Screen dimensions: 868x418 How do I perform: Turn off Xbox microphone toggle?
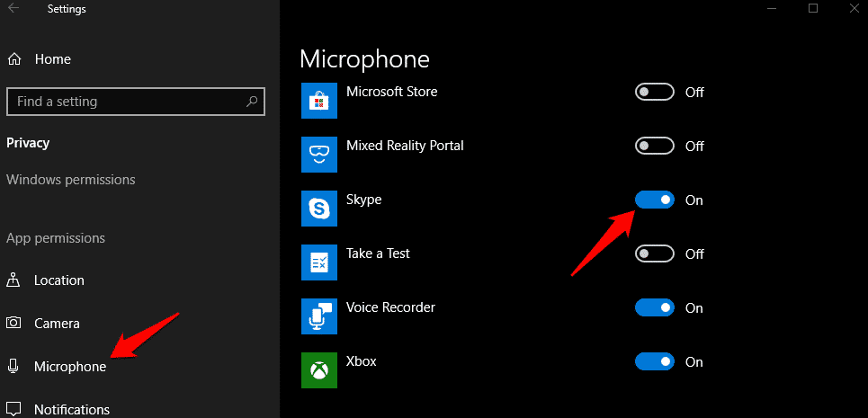tap(654, 362)
